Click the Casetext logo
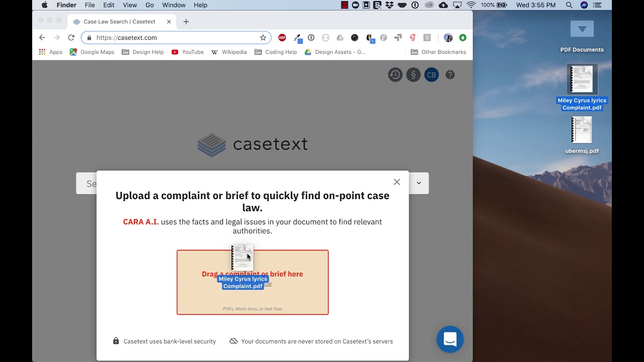This screenshot has width=644, height=362. pyautogui.click(x=253, y=145)
